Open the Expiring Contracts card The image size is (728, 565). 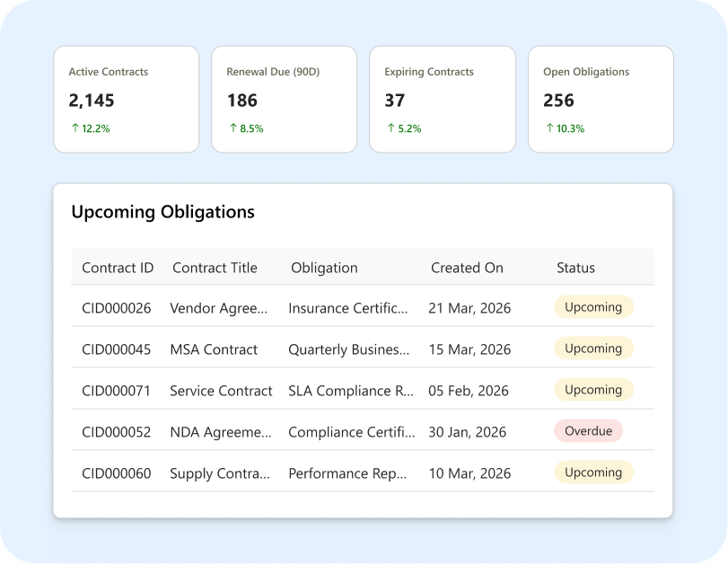pyautogui.click(x=443, y=99)
